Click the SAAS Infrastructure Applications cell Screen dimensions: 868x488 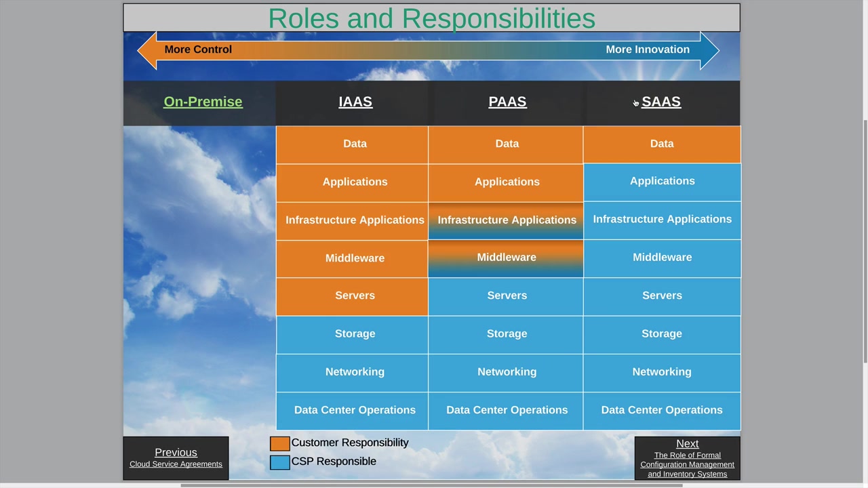coord(662,220)
